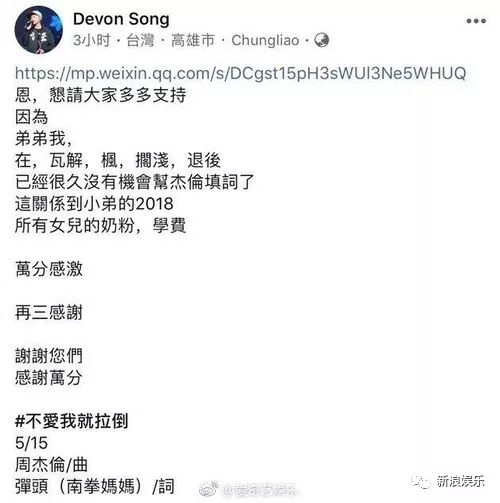Click the 萬分感激 text line
Image resolution: width=500 pixels, height=503 pixels.
pyautogui.click(x=49, y=269)
